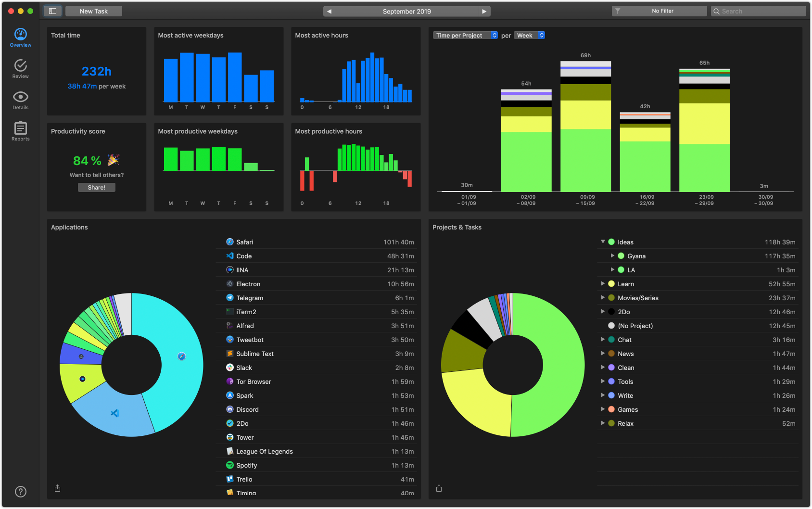The height and width of the screenshot is (509, 812).
Task: Click the Code app icon in list
Action: [x=230, y=256]
